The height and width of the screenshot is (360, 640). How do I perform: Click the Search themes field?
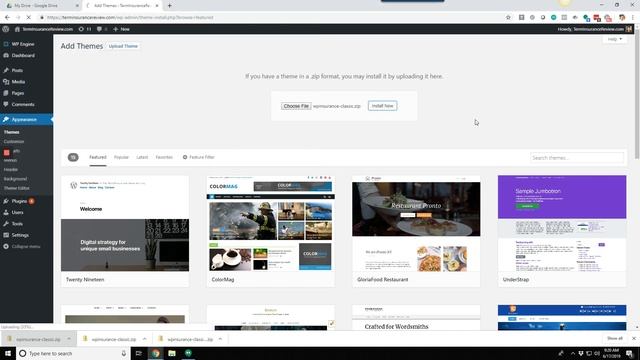(577, 158)
